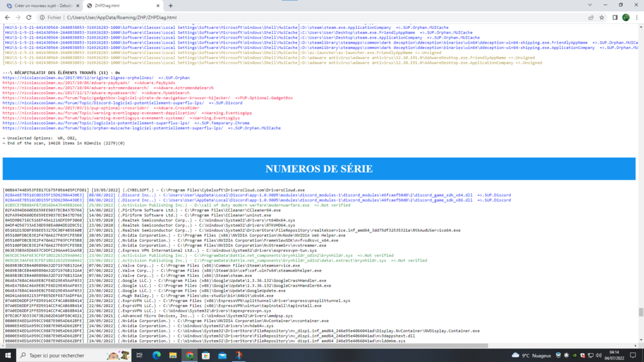Expand the tab search chevron
This screenshot has width=644, height=362.
click(589, 5)
